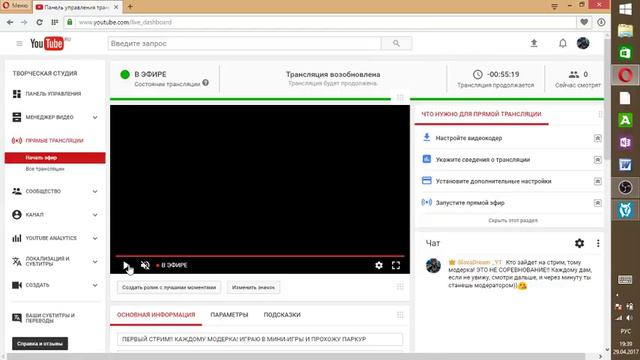
Task: Open Ваши субтитры и переводы
Action: (44, 318)
